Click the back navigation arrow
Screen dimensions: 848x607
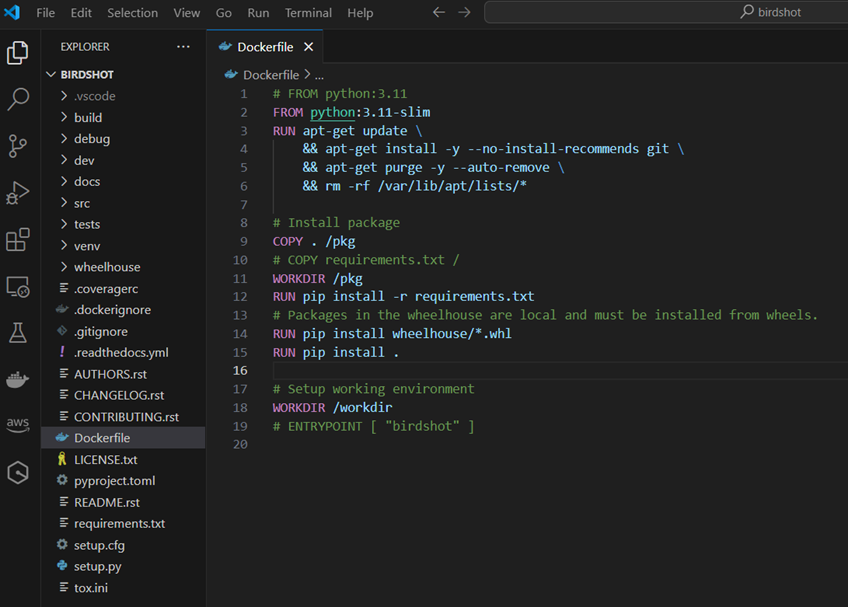coord(438,12)
